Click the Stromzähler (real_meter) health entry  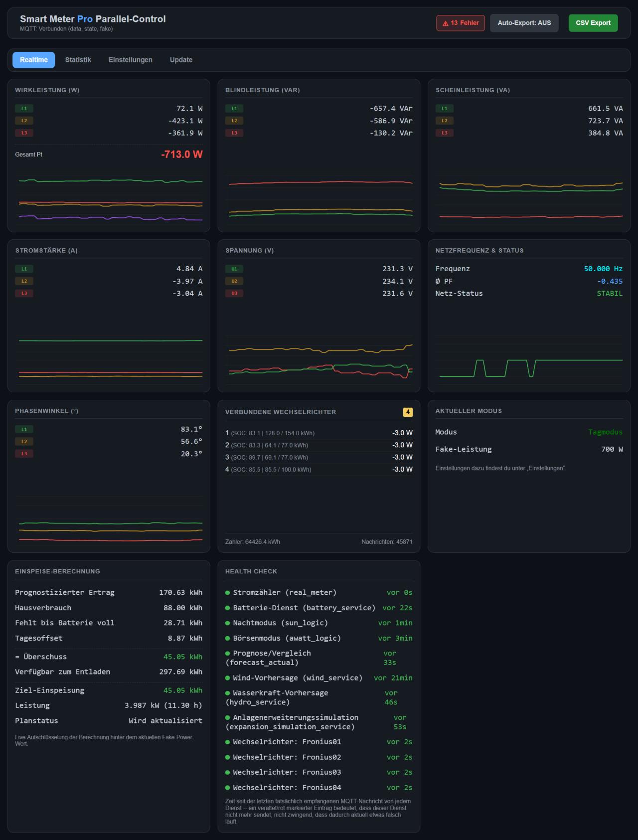[x=319, y=593]
